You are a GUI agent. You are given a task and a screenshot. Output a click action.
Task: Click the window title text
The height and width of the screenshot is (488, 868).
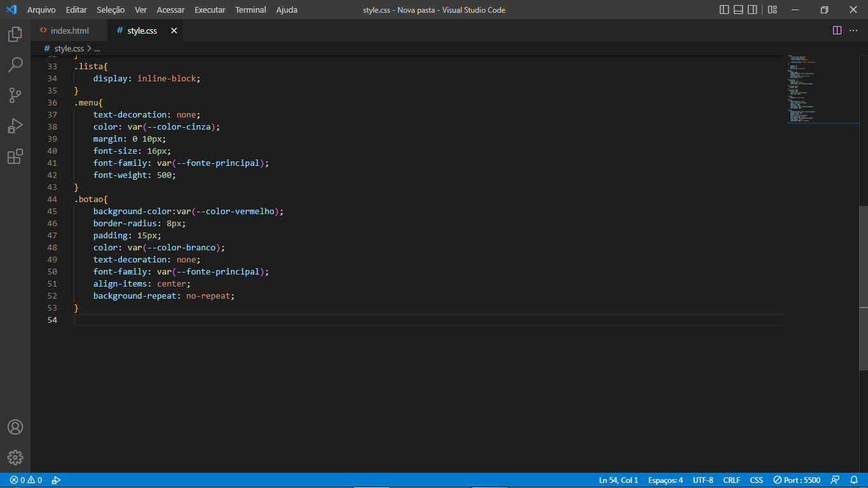[x=434, y=10]
